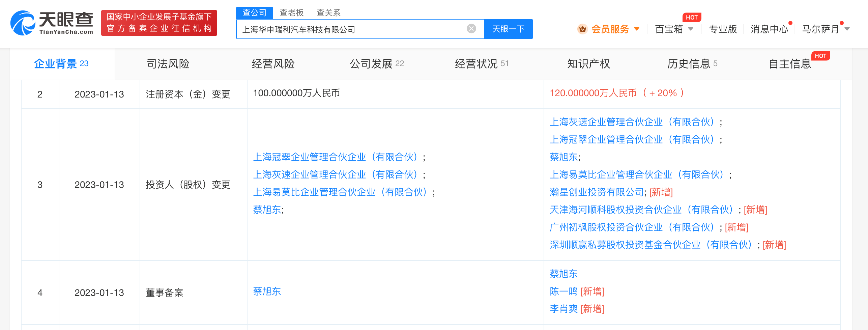Open the 马尔萨月 user menu arrow
868x330 pixels.
847,29
